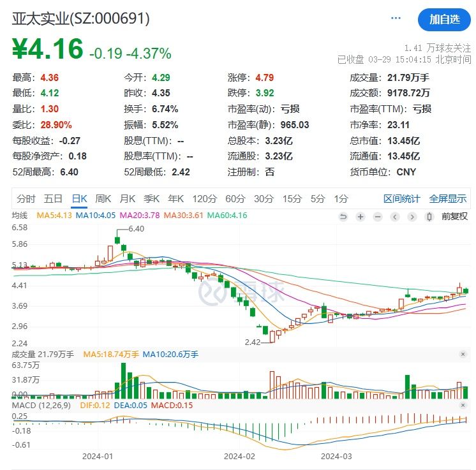476x470 pixels.
Task: Select the 年K chart tab
Action: pos(175,199)
